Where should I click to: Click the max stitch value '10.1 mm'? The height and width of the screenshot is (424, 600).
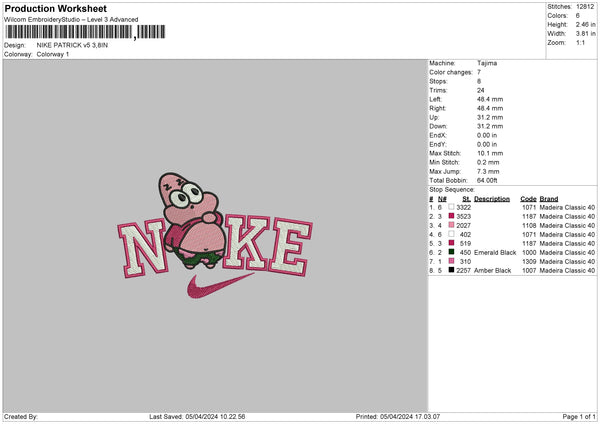coord(490,153)
